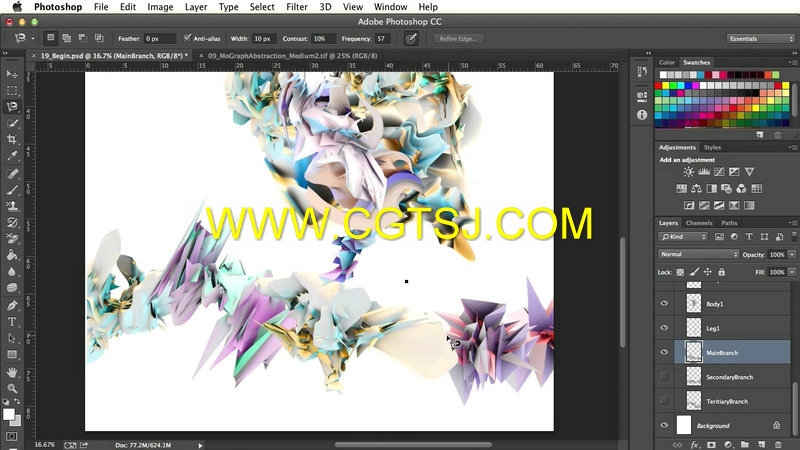Open the Essentials workspace dropdown
The width and height of the screenshot is (800, 450).
[761, 39]
